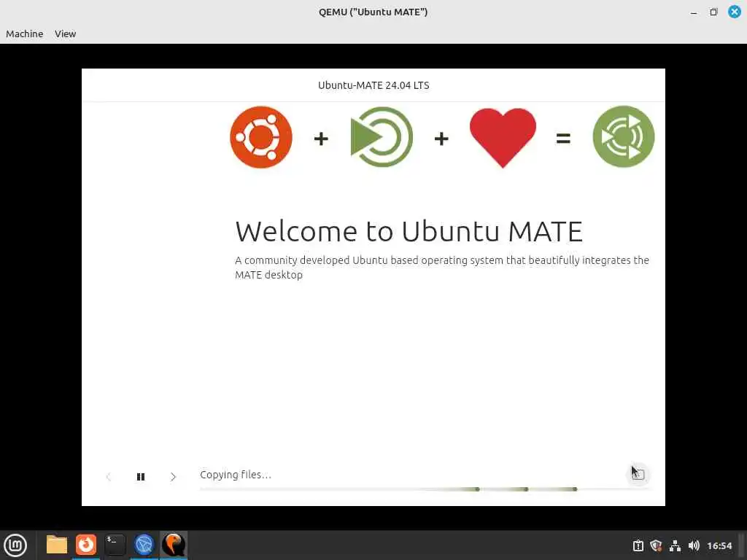
Task: Click the Ubuntu MATE combined logo
Action: tap(624, 136)
